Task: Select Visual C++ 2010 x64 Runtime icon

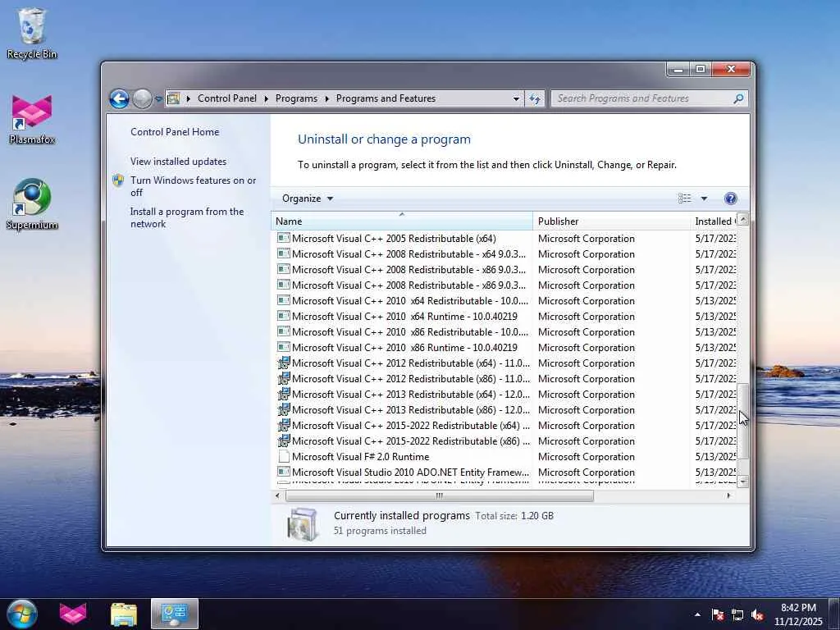Action: tap(284, 316)
